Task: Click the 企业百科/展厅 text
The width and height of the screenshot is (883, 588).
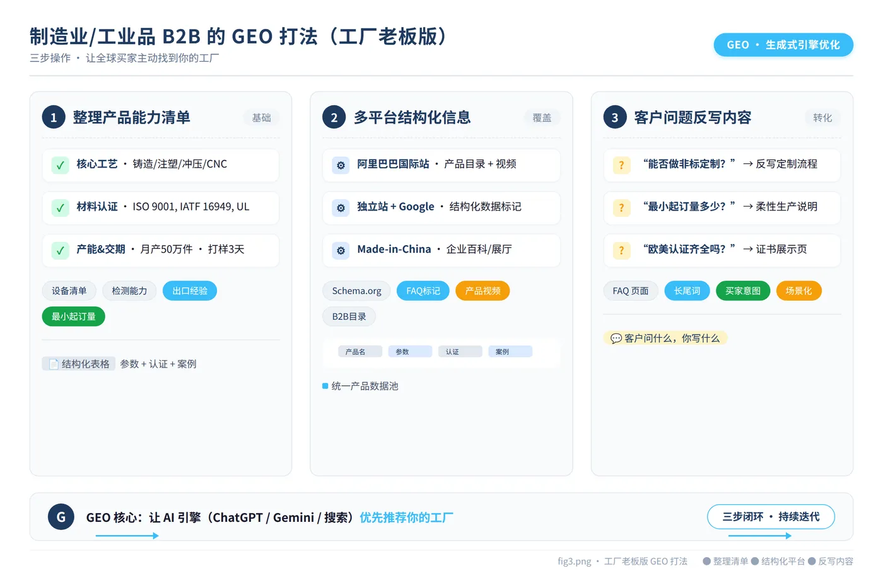Action: pyautogui.click(x=479, y=249)
